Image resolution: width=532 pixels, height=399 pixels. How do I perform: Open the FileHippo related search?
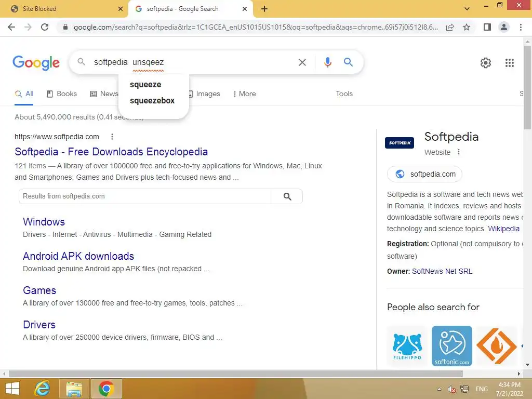coord(407,346)
